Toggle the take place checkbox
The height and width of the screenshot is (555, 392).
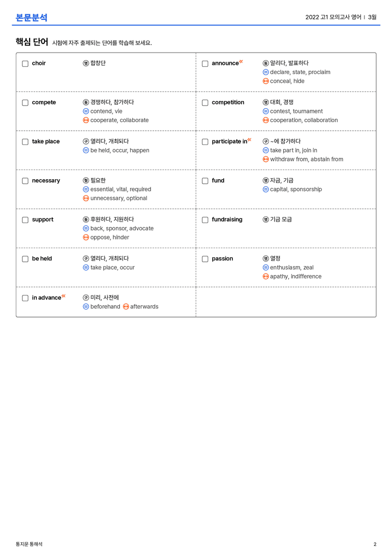[25, 142]
